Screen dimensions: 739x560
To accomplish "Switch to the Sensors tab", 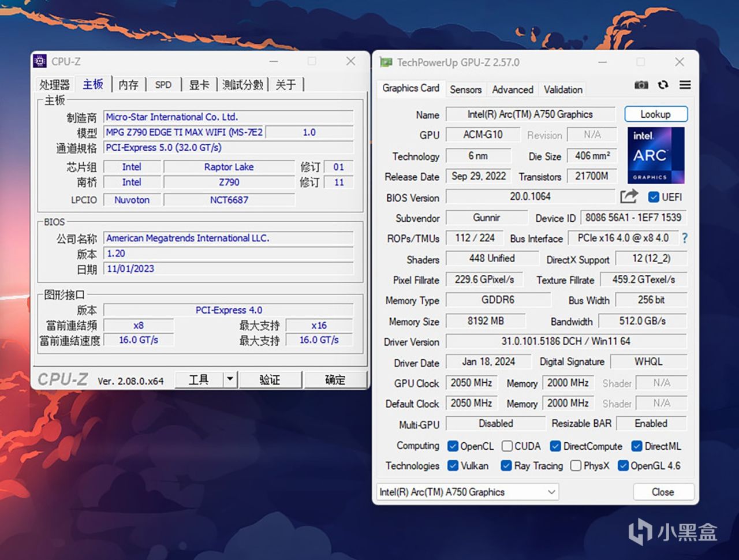I will pos(465,89).
